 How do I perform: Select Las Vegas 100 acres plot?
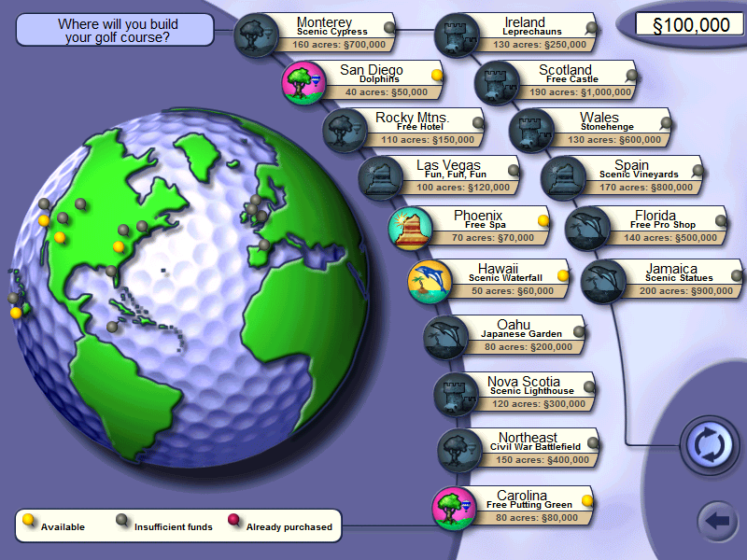(463, 188)
